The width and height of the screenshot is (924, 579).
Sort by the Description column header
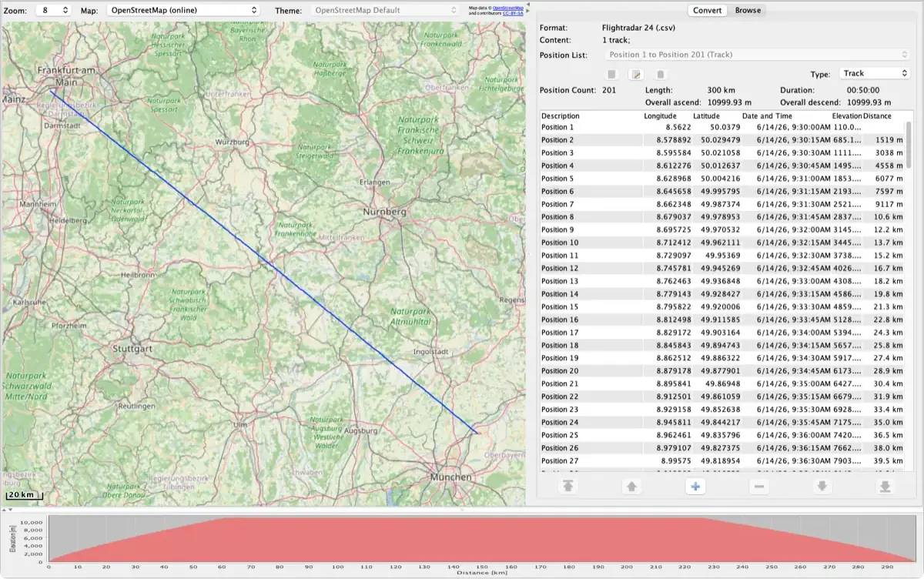(590, 116)
